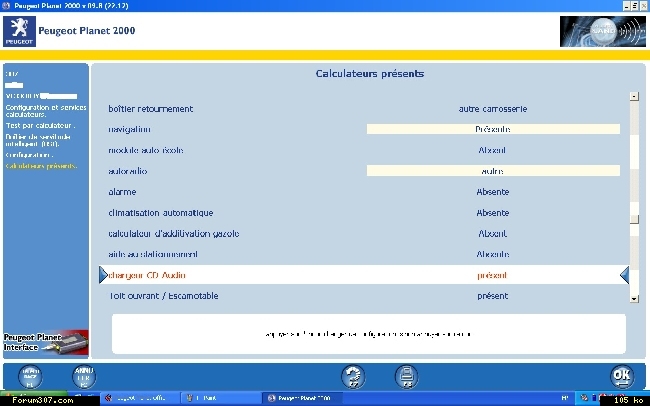This screenshot has height=406, width=650.
Task: Click 'autre carrosserie' value
Action: pos(492,109)
